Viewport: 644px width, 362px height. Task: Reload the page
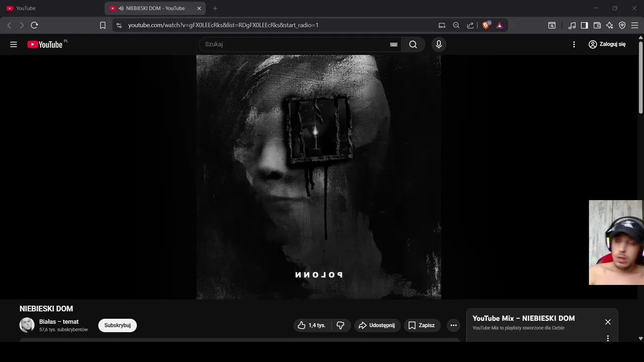[x=34, y=25]
